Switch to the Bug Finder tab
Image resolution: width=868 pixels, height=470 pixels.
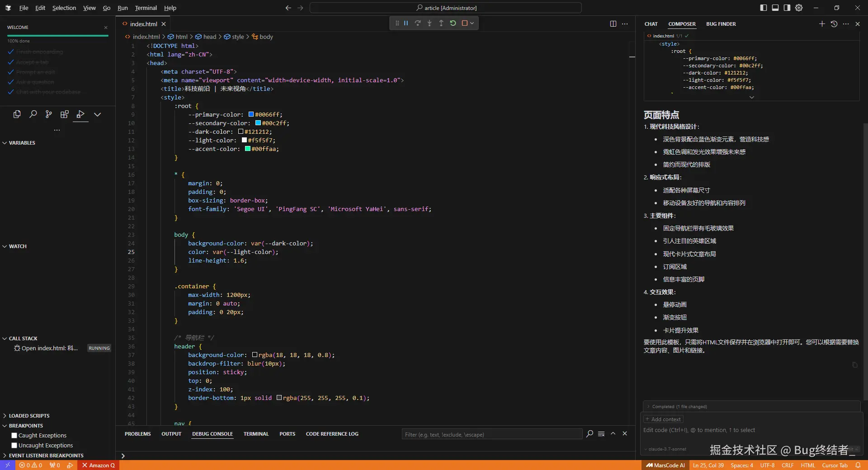point(721,24)
